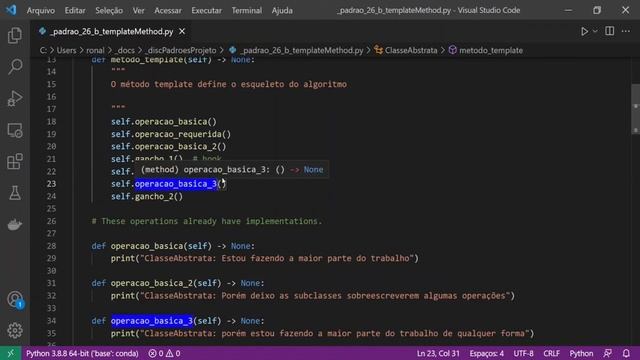This screenshot has height=360, width=640.
Task: Click highlighted operacao_basica_3 definition on line 34
Action: click(x=152, y=321)
